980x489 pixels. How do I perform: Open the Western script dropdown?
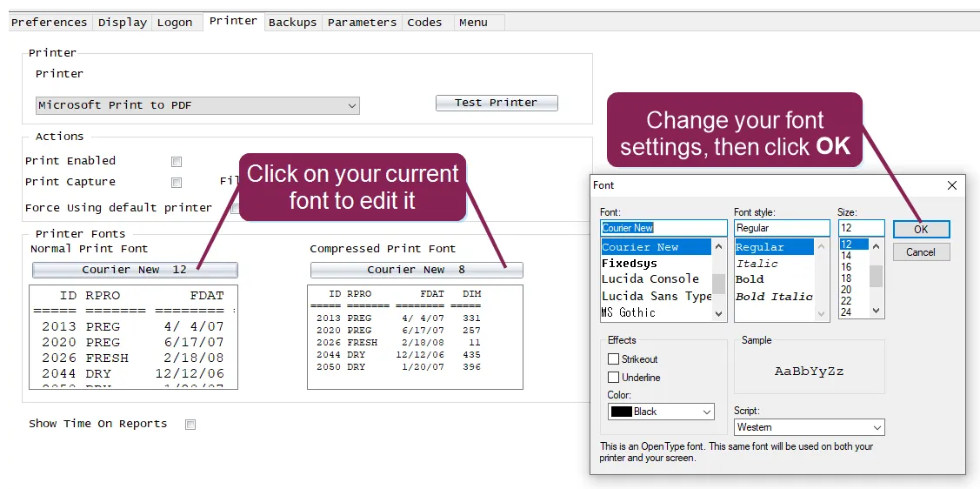(x=810, y=427)
